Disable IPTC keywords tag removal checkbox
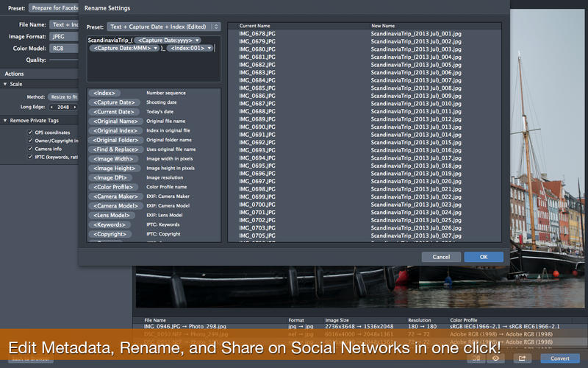Image resolution: width=588 pixels, height=368 pixels. 29,157
